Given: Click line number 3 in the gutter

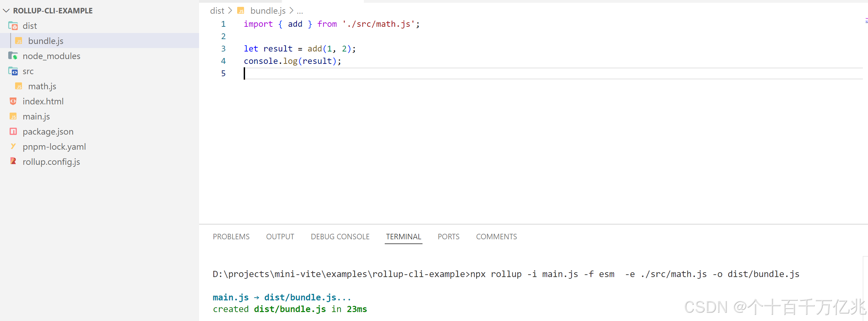Looking at the screenshot, I should (x=223, y=49).
